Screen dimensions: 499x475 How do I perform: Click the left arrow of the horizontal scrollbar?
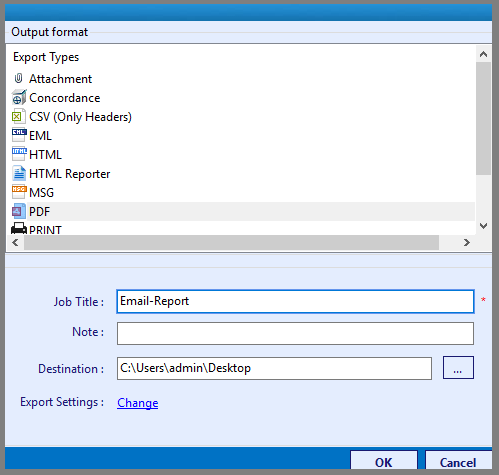click(x=15, y=243)
